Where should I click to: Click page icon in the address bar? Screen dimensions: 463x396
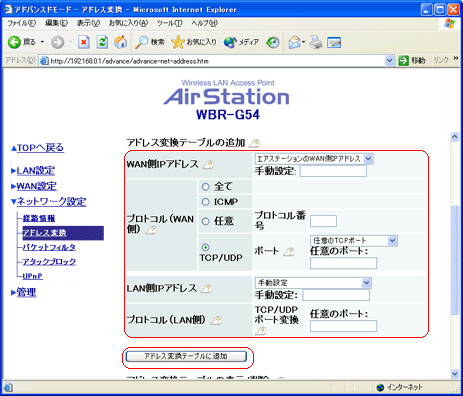tap(44, 61)
